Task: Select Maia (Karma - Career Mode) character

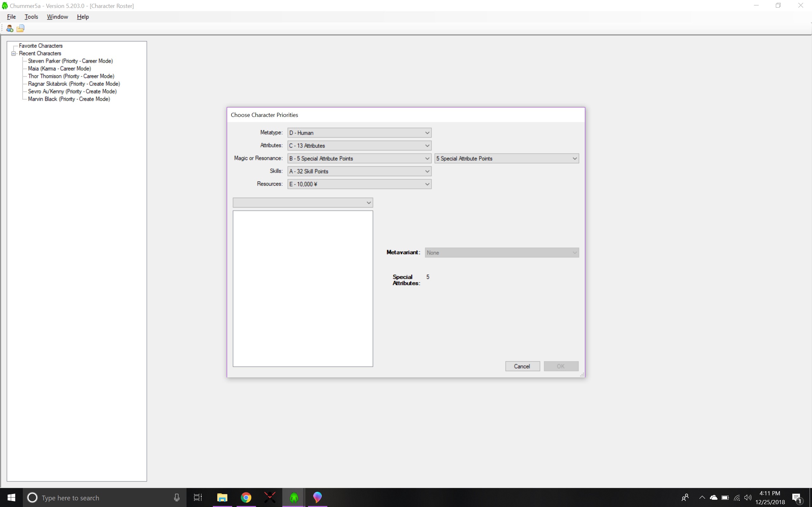Action: pos(59,68)
